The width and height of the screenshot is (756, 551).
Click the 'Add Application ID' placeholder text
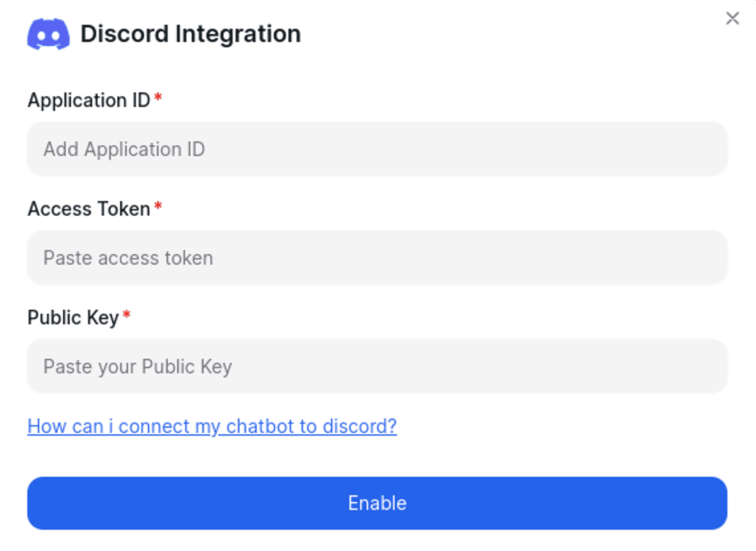[124, 149]
